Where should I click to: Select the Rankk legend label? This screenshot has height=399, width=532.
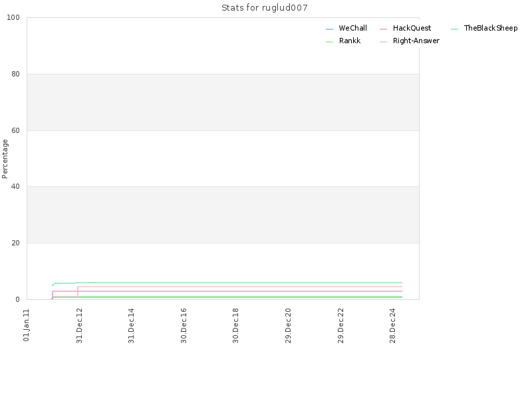point(350,41)
